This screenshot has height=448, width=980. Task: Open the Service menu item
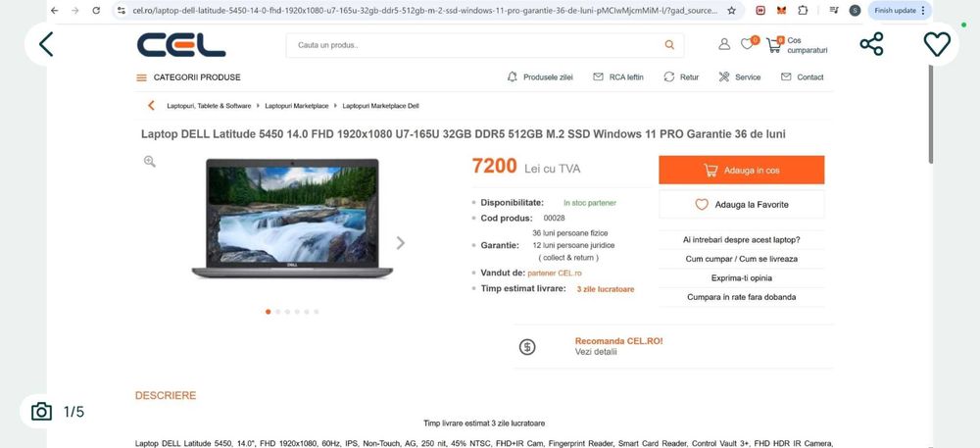(739, 76)
